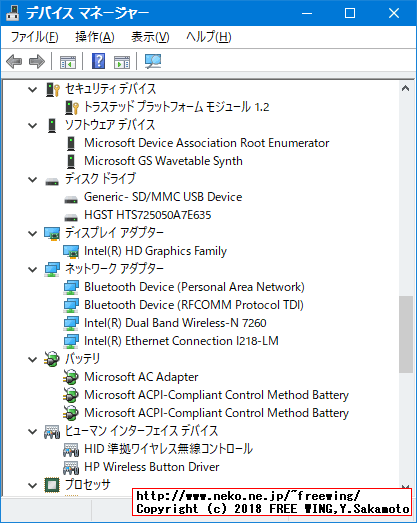Collapse the ソフトウェア デバイス node
The width and height of the screenshot is (417, 523).
pos(33,125)
